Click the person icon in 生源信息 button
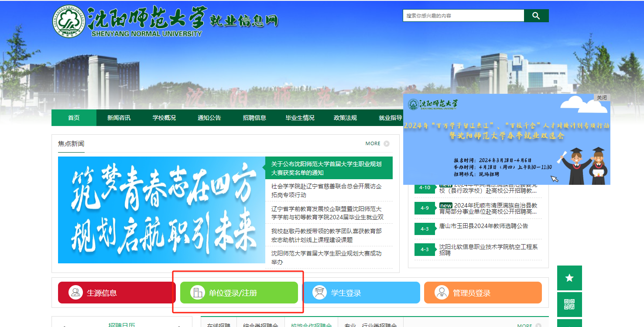This screenshot has height=327, width=644. click(75, 293)
